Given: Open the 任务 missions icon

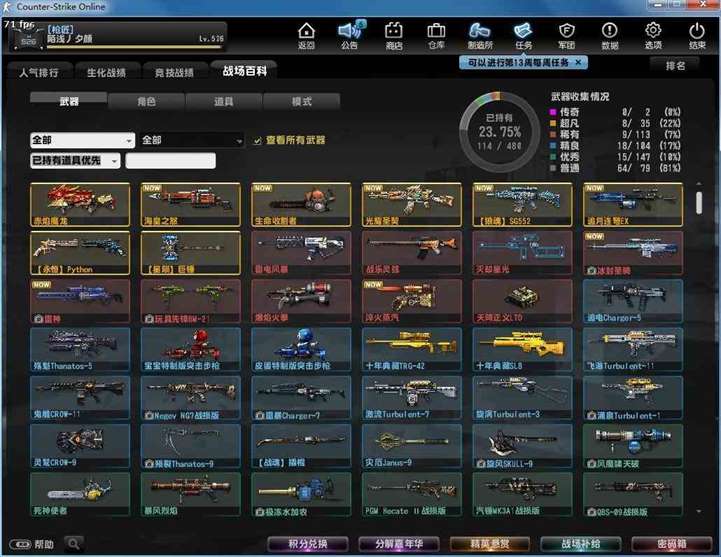Looking at the screenshot, I should coord(524,35).
